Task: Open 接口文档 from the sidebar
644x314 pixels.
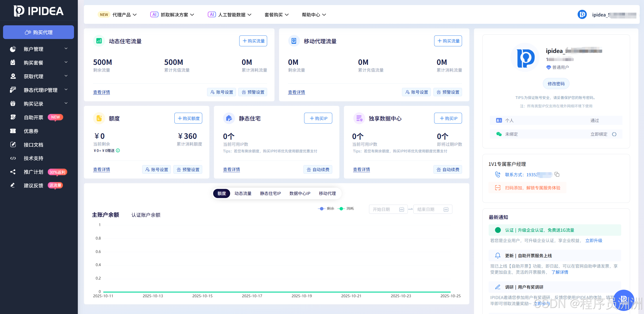Action: 33,144
